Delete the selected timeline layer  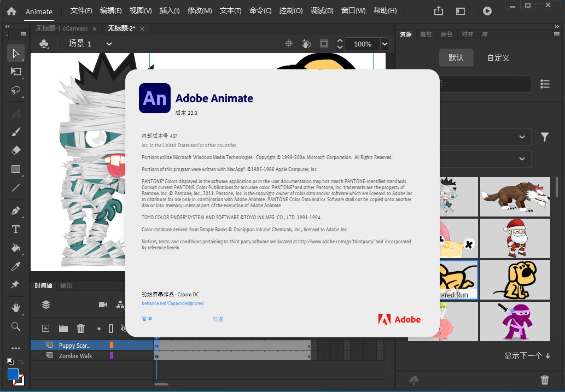click(81, 328)
